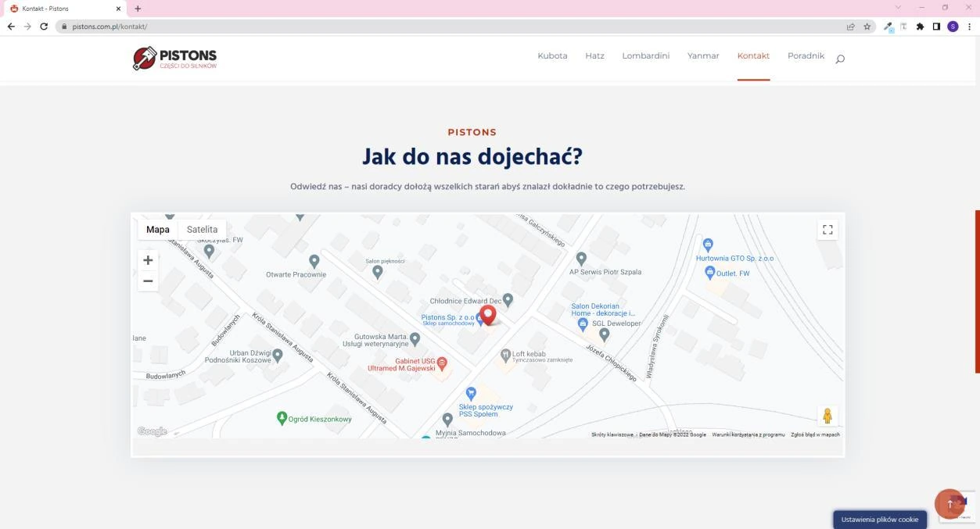Open the Kontakt menu item
The image size is (980, 529).
pyautogui.click(x=753, y=56)
